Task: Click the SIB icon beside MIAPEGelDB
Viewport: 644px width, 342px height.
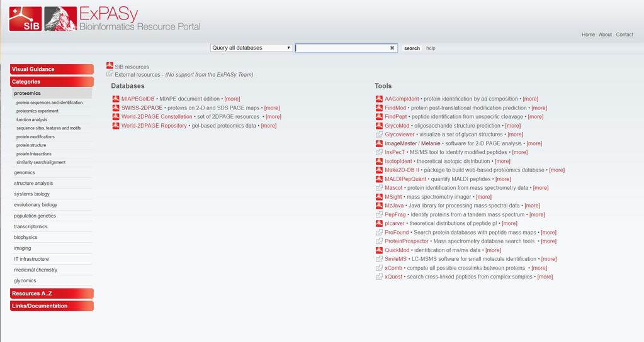Action: pyautogui.click(x=116, y=99)
